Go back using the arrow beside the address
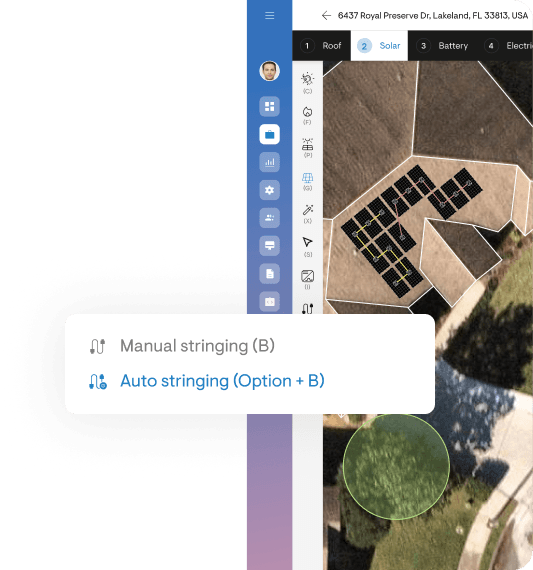 [x=326, y=15]
